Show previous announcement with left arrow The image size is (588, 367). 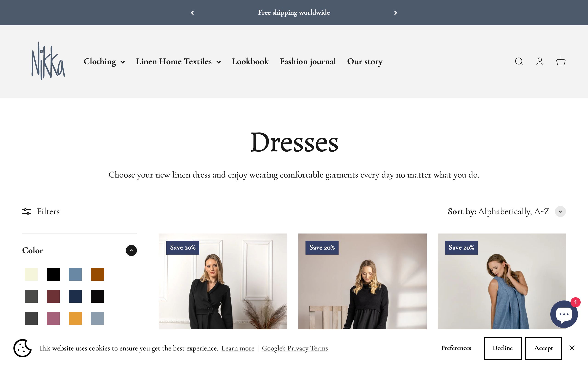(192, 13)
